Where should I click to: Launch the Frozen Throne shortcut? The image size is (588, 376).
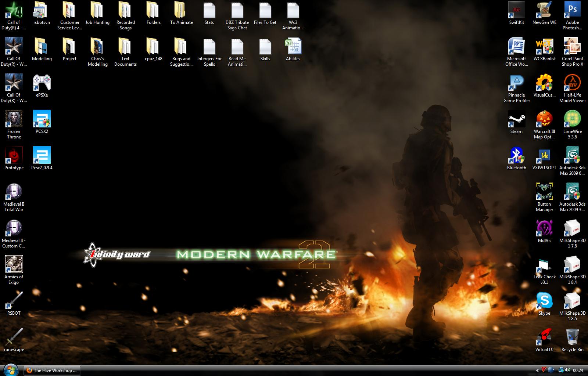14,125
